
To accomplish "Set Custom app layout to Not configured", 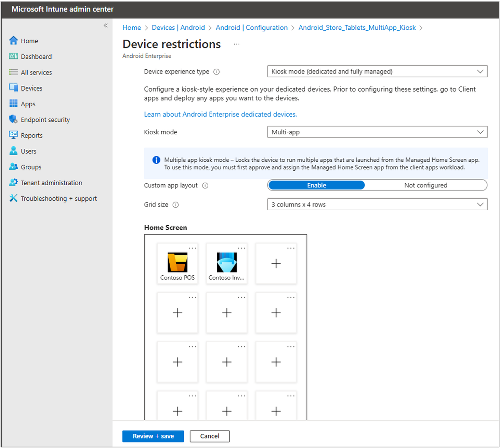I will (426, 185).
